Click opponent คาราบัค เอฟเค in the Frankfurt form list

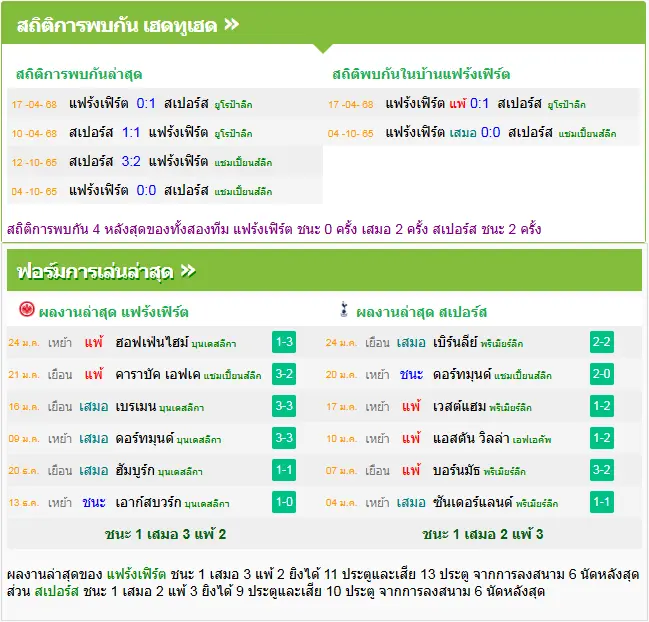coord(158,374)
